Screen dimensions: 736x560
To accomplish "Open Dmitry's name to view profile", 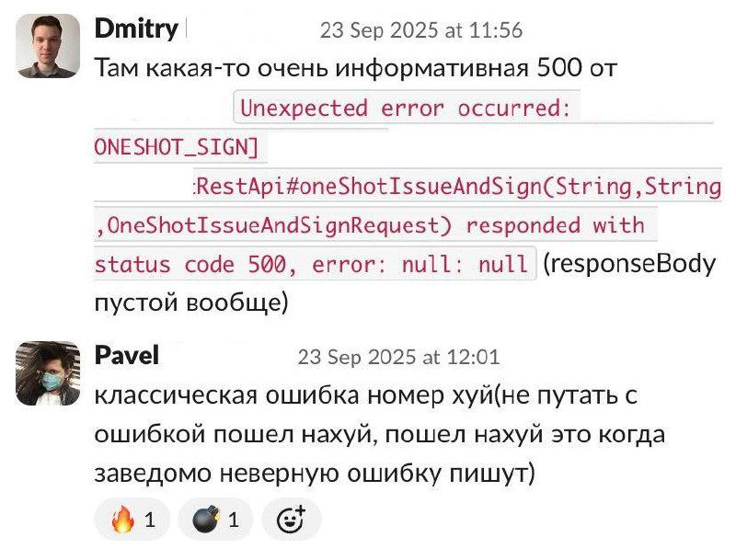I will click(x=136, y=29).
